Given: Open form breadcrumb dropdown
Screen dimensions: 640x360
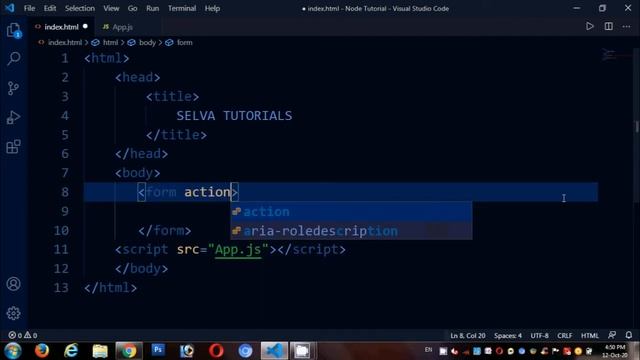Looking at the screenshot, I should click(184, 42).
